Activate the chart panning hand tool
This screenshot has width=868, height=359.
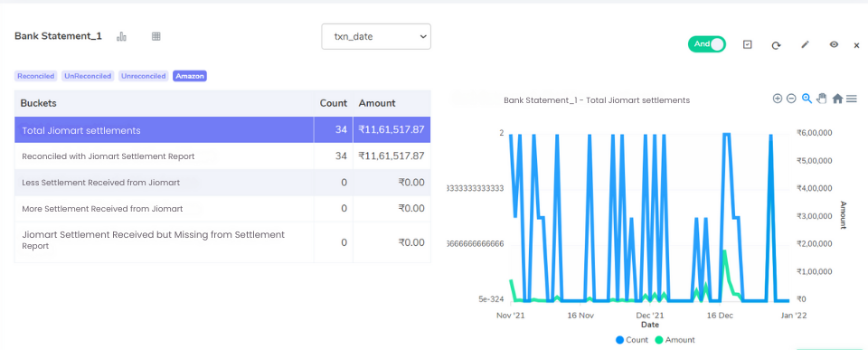point(822,98)
